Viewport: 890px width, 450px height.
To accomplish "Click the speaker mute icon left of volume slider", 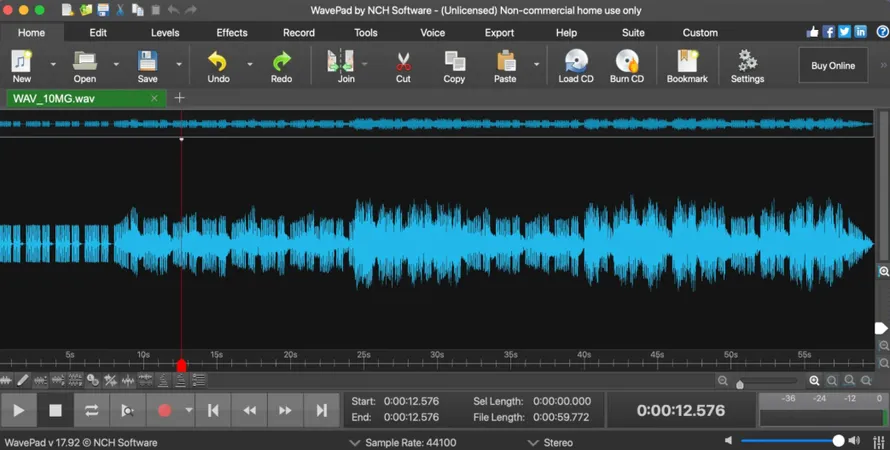I will 728,440.
